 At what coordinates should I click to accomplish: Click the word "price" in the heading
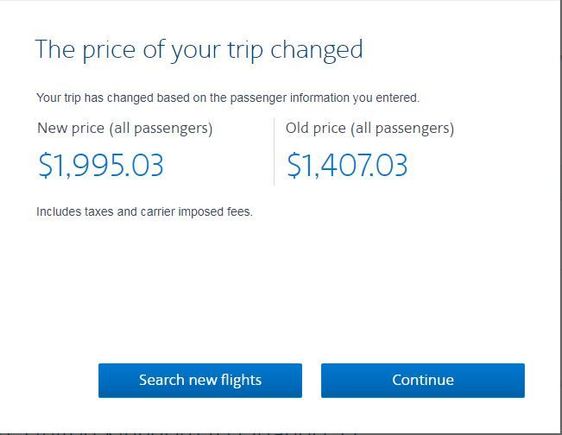tap(109, 51)
